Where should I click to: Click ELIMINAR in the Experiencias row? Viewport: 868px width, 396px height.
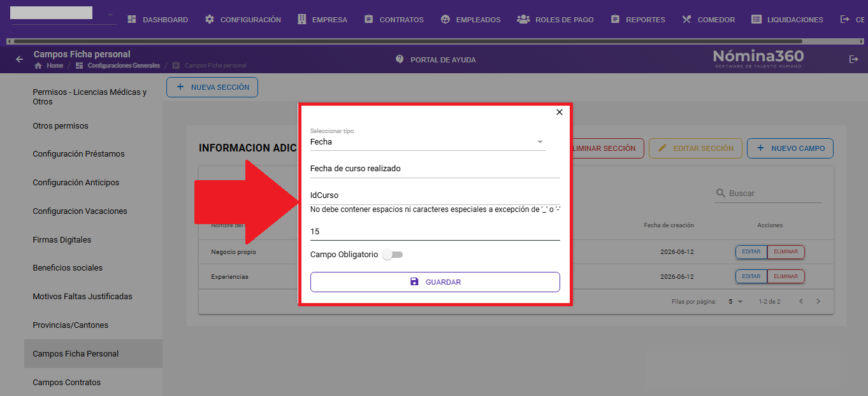(786, 276)
